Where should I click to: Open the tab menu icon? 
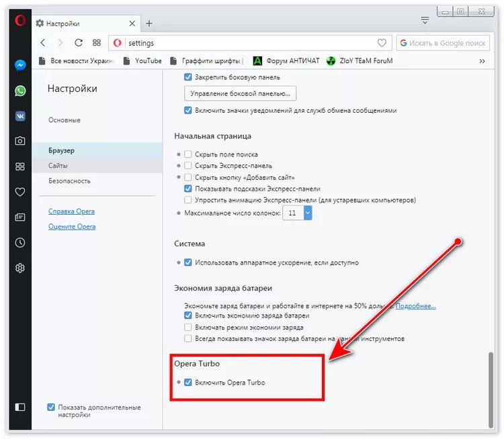click(425, 20)
